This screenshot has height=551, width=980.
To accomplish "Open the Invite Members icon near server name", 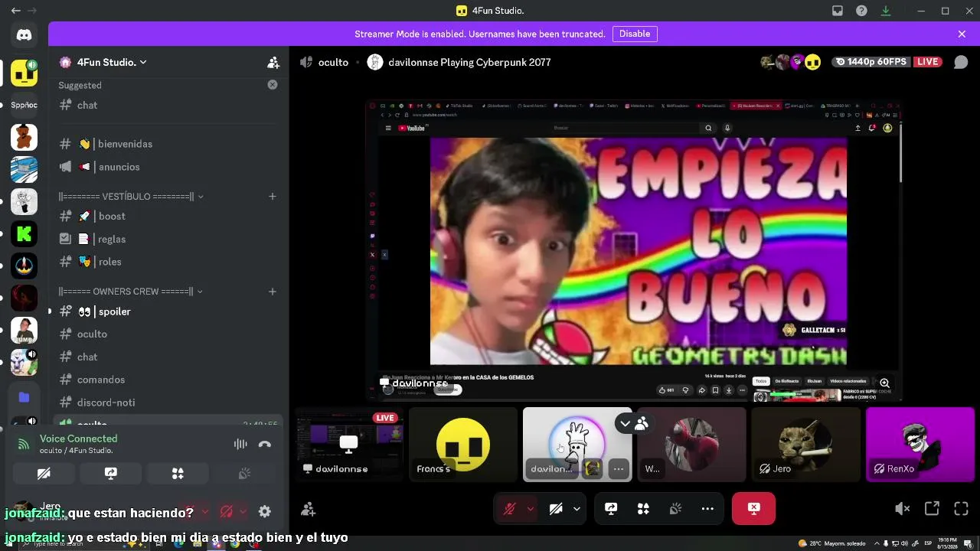I will 273,63.
